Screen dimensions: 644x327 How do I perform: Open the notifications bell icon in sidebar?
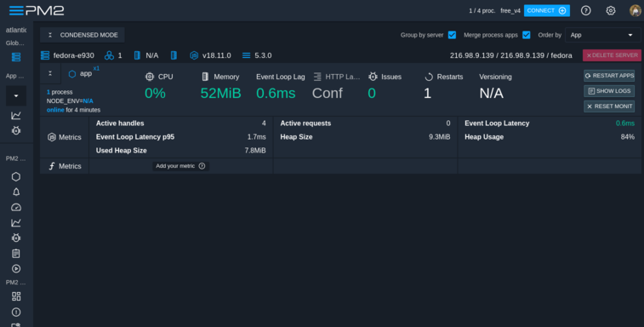coord(16,192)
